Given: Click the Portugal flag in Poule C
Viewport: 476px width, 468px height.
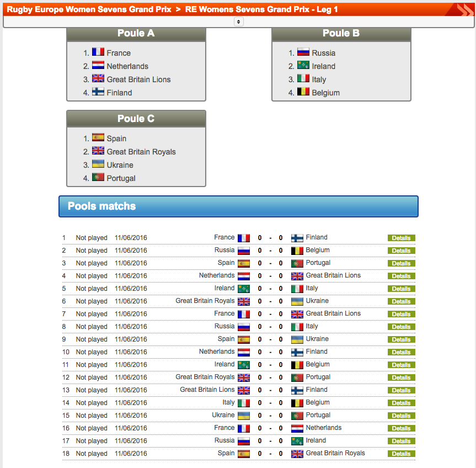Looking at the screenshot, I should point(98,178).
